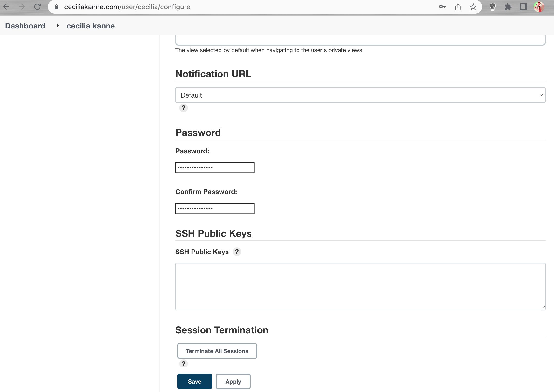Image resolution: width=554 pixels, height=392 pixels.
Task: Reload the page with refresh icon
Action: 37,7
